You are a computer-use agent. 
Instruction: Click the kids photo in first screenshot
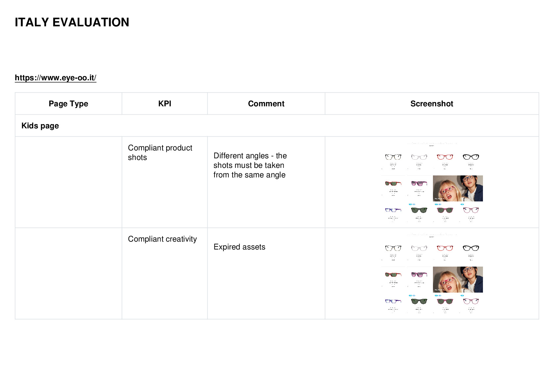[x=458, y=188]
